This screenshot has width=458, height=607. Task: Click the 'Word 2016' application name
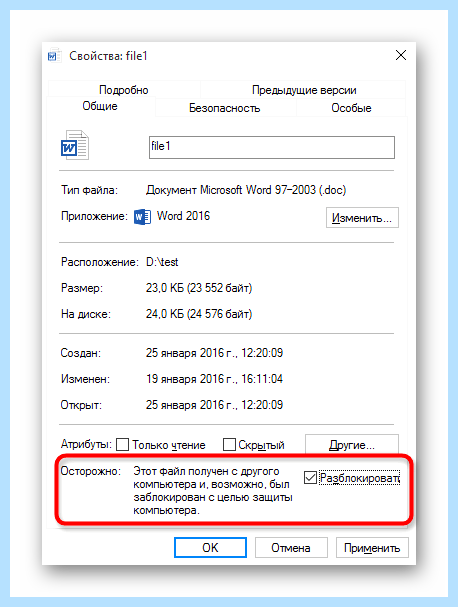point(183,216)
